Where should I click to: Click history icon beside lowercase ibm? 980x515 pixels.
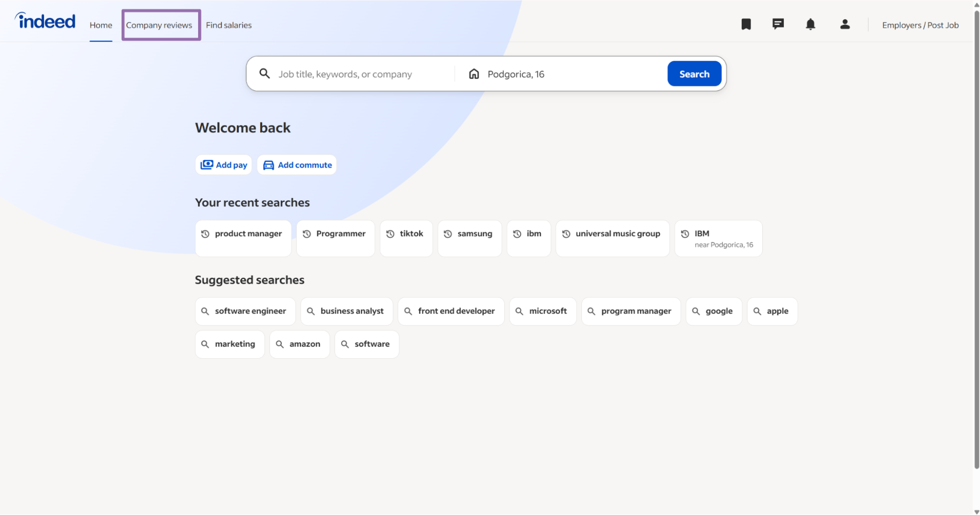click(x=517, y=234)
